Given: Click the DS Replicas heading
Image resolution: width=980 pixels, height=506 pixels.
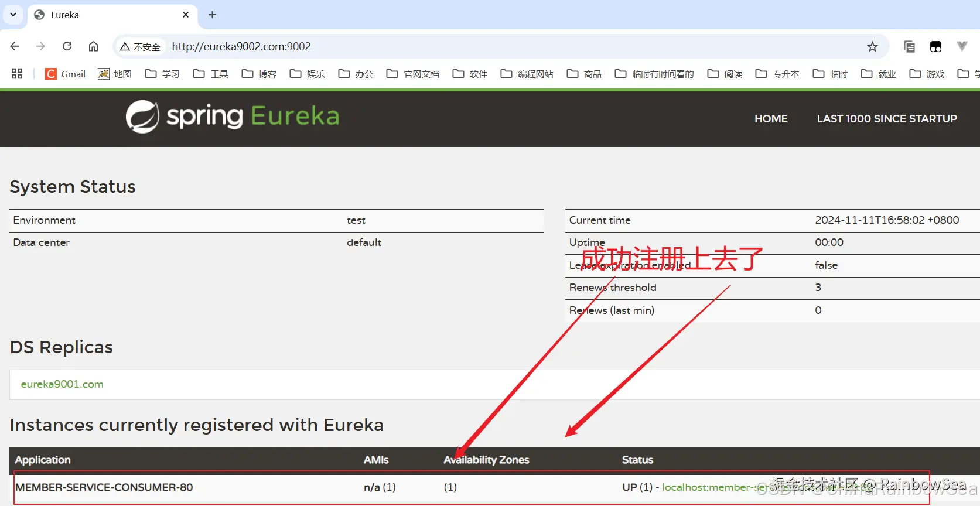Looking at the screenshot, I should [x=61, y=347].
